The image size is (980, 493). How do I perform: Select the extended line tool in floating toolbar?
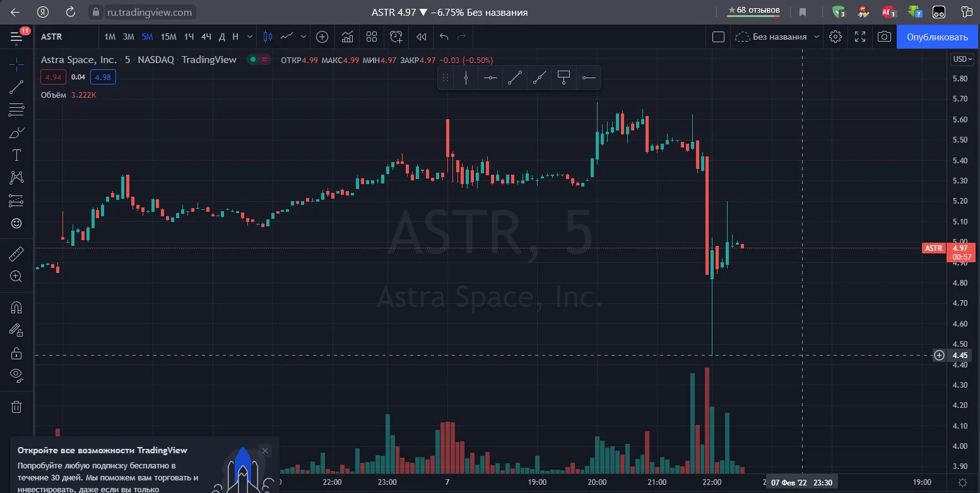click(540, 78)
